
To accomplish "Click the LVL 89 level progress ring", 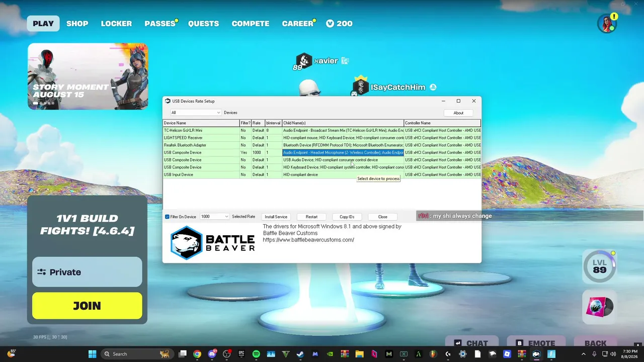I will pos(599,266).
